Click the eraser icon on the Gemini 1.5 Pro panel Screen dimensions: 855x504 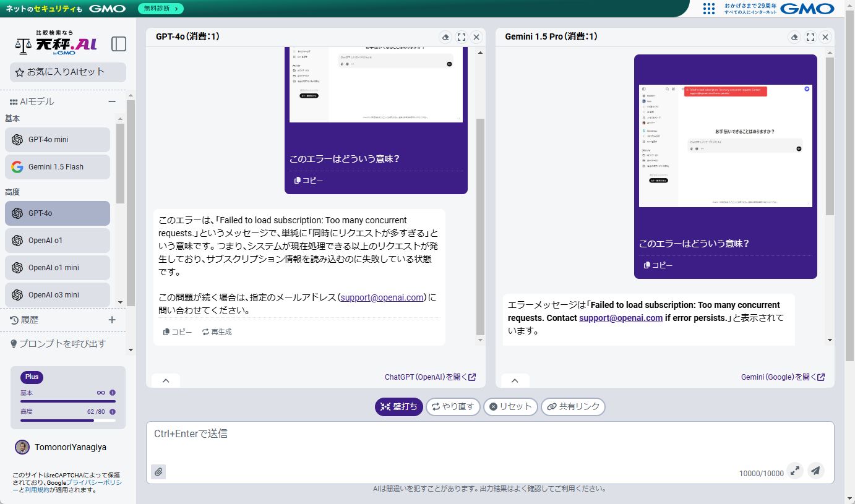click(x=794, y=36)
